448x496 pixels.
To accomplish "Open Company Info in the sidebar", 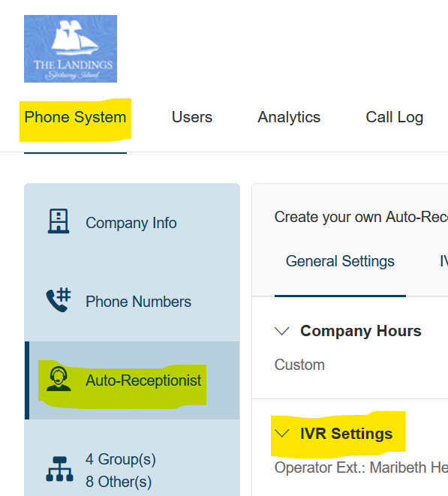I will click(132, 223).
